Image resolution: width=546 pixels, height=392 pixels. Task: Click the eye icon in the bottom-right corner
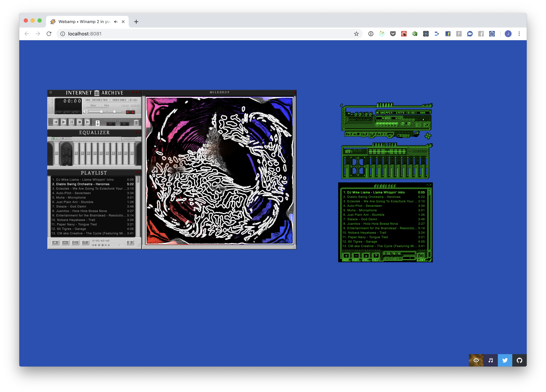coord(476,361)
